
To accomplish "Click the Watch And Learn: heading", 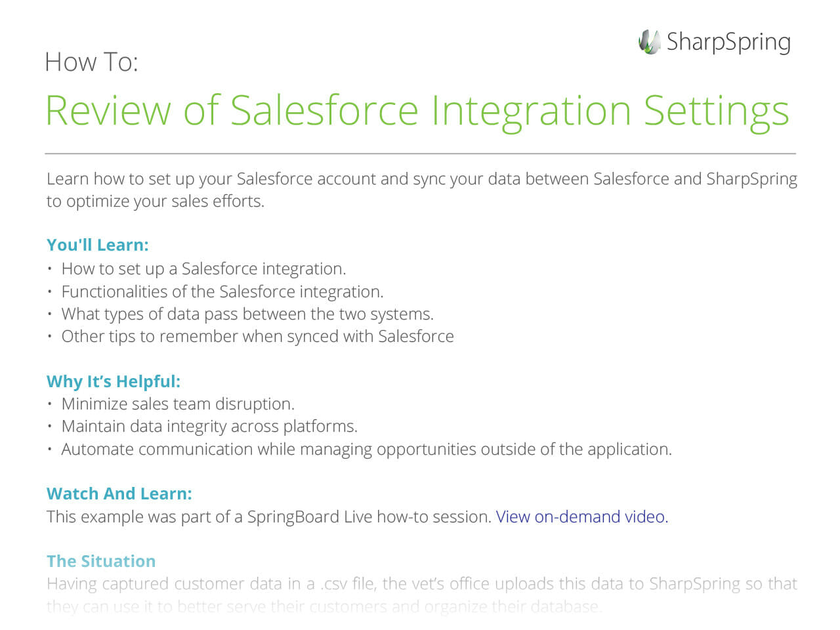I will tap(119, 493).
